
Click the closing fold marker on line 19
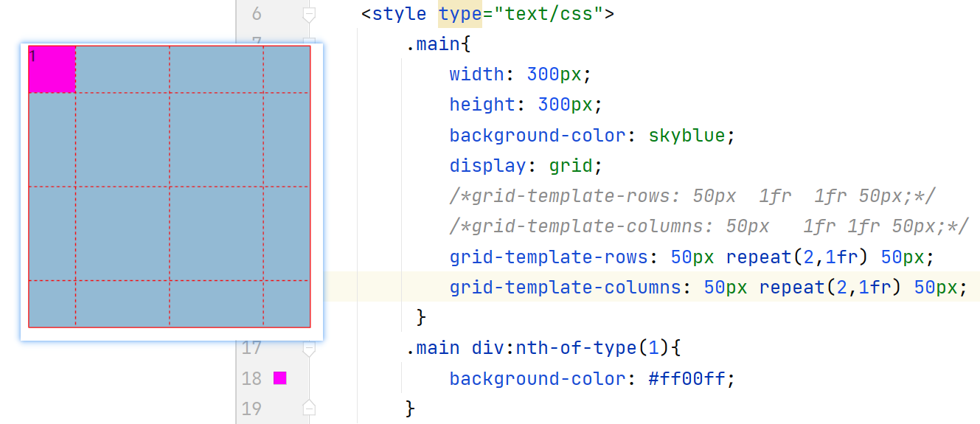click(309, 409)
